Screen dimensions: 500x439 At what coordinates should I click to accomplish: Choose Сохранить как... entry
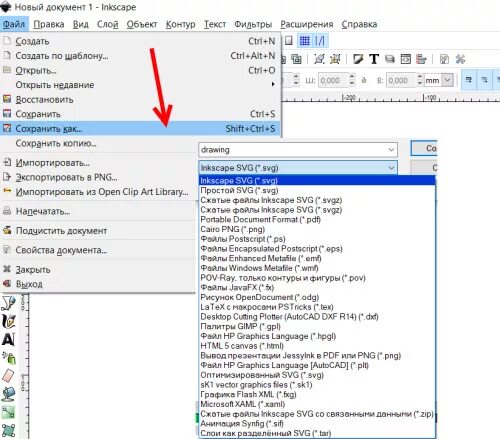(x=140, y=128)
